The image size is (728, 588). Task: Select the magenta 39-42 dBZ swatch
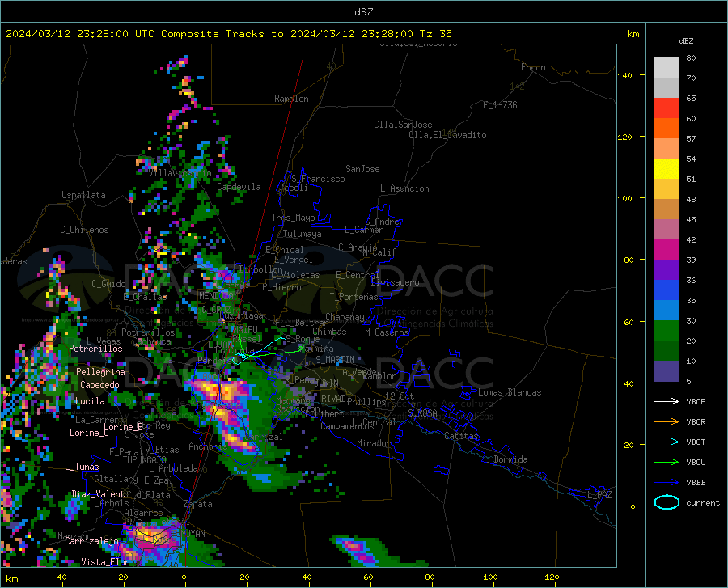667,250
